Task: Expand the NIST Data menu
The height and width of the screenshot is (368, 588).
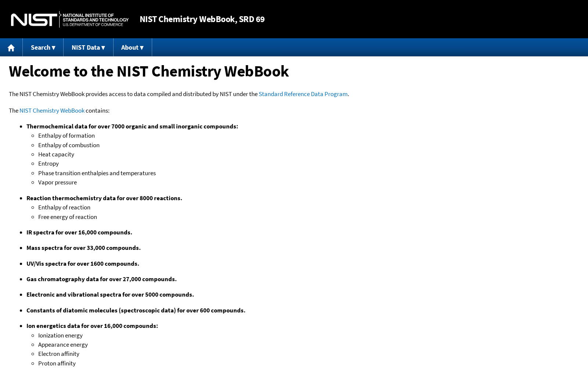Action: pyautogui.click(x=88, y=47)
